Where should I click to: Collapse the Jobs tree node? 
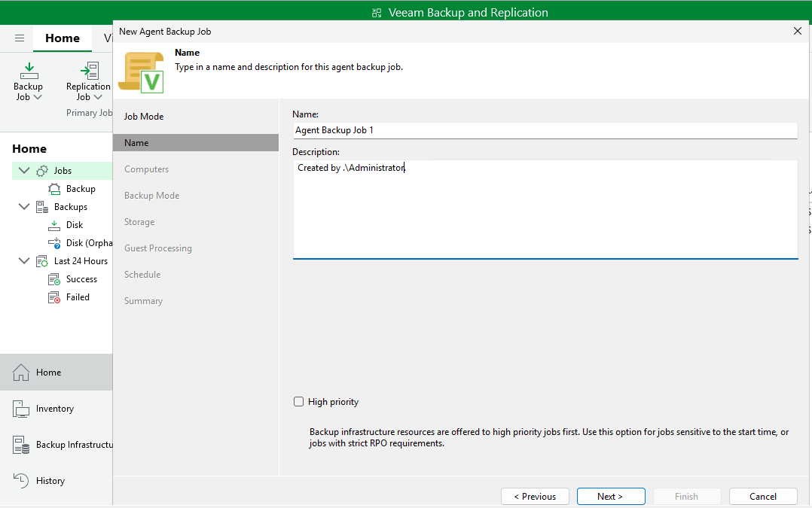pos(24,170)
